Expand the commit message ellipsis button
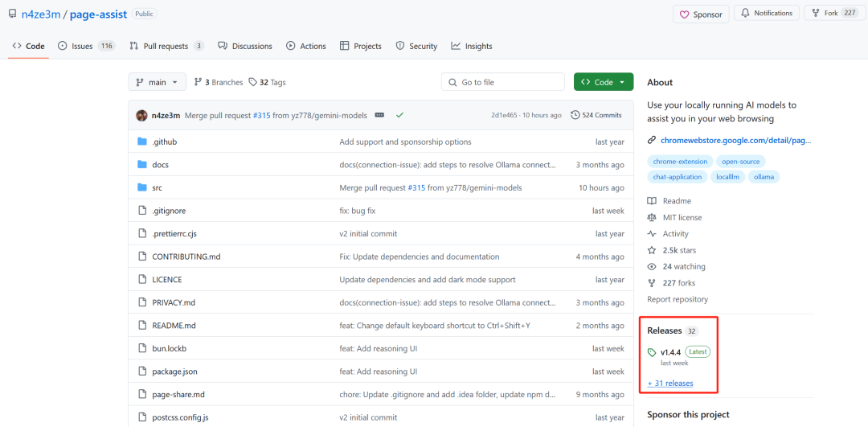Viewport: 868px width, 427px height. (x=379, y=115)
